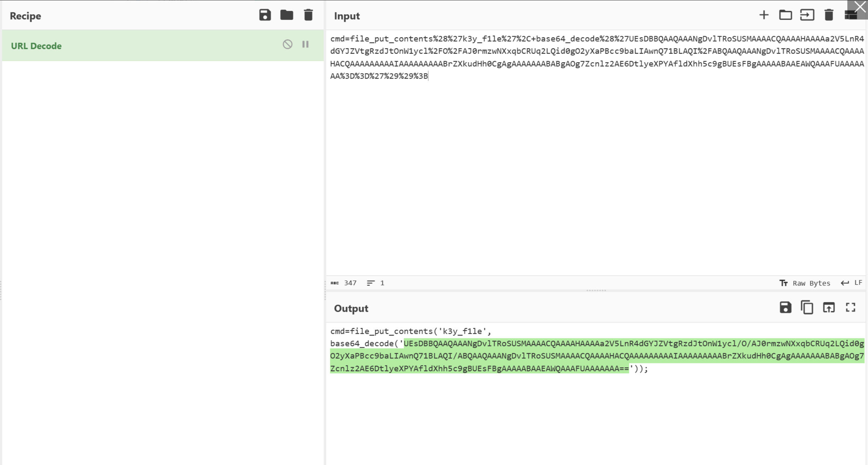Add a new input tab
Image resolution: width=868 pixels, height=465 pixels.
(764, 15)
